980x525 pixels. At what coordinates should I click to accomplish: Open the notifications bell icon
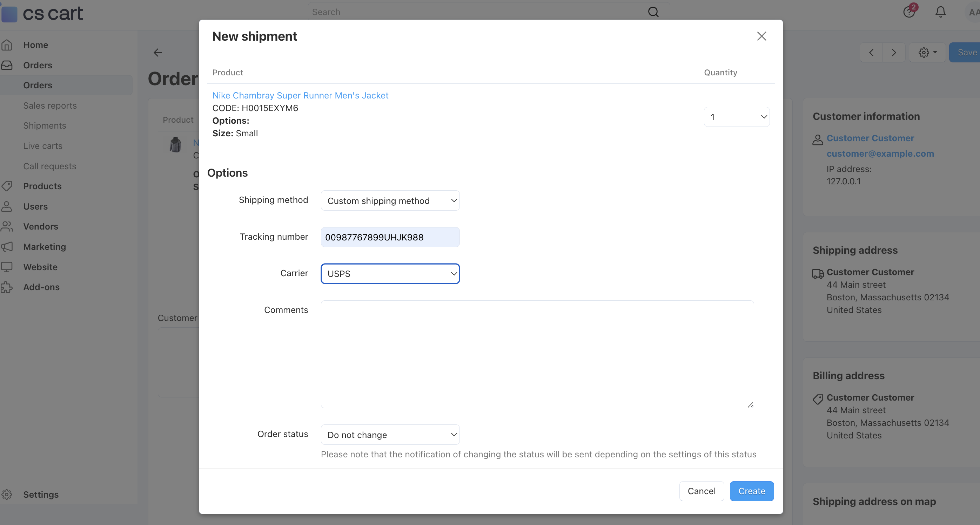pos(940,12)
